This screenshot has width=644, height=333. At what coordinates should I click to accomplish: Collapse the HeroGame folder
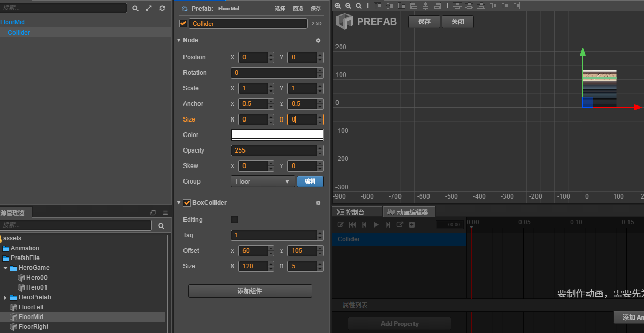(x=5, y=268)
